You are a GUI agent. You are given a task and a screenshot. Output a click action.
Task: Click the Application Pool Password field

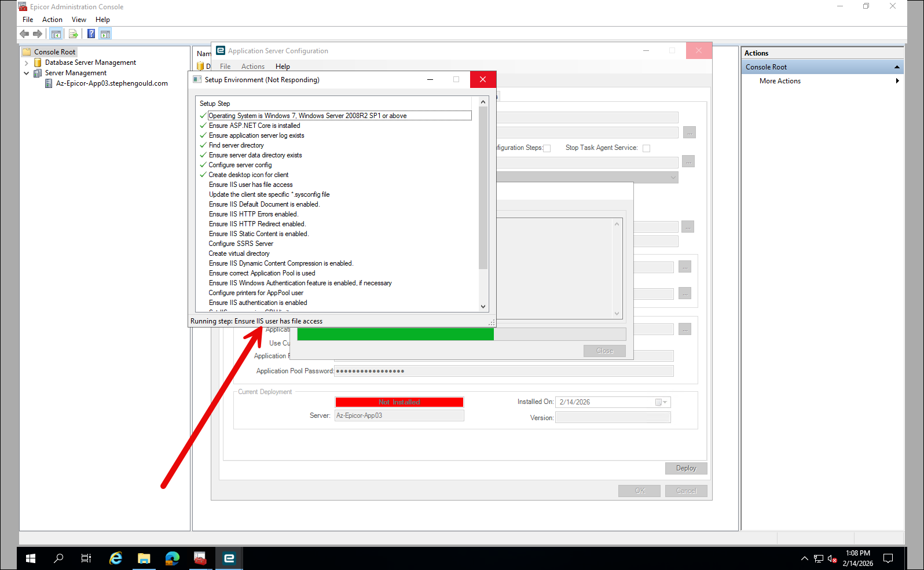pos(504,371)
